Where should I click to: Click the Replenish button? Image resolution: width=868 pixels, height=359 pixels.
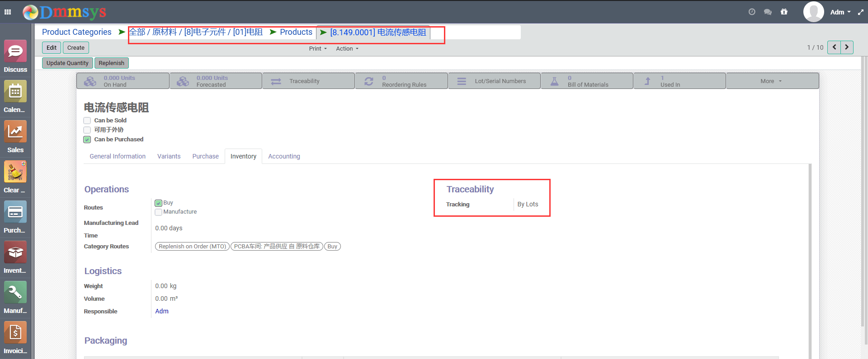click(x=112, y=63)
